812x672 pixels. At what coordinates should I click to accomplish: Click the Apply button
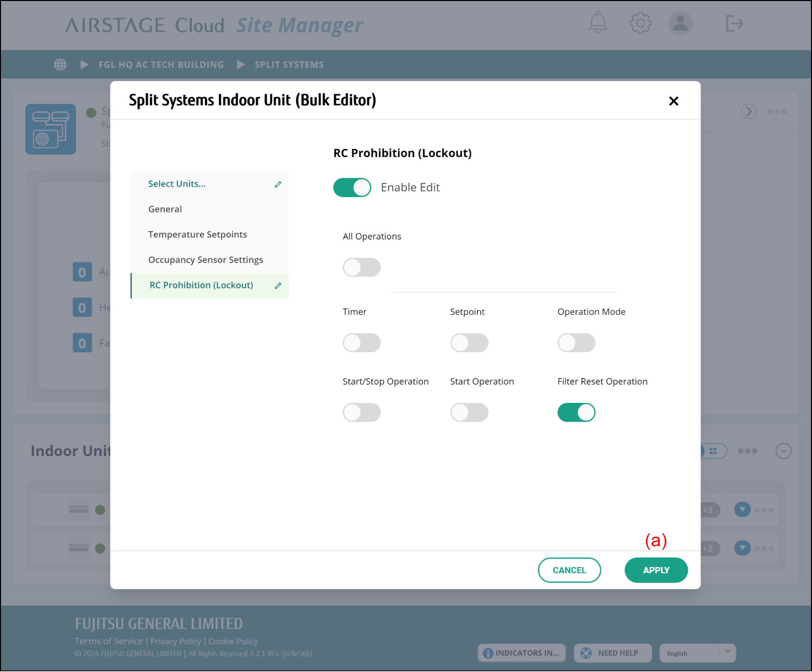[x=656, y=570]
